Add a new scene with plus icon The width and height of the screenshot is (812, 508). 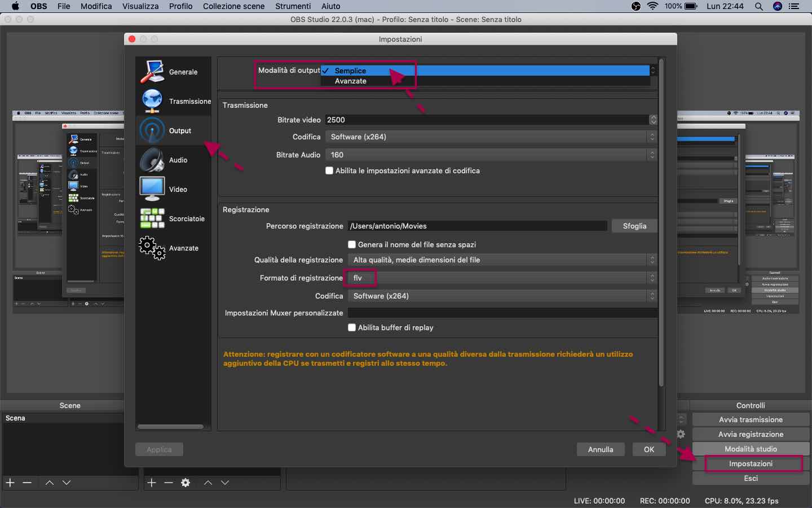(x=10, y=483)
